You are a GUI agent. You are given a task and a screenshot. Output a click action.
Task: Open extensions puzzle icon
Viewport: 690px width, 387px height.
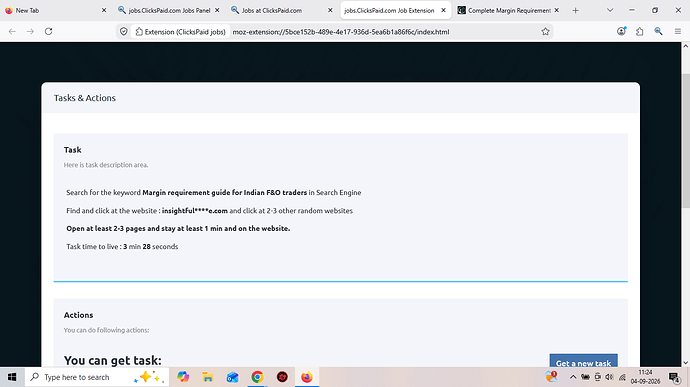(639, 31)
